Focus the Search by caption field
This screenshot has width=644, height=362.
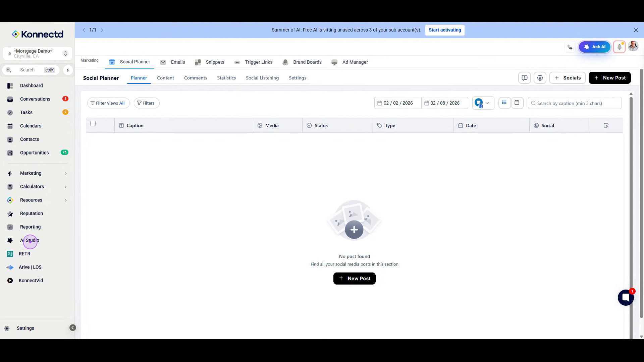(575, 103)
